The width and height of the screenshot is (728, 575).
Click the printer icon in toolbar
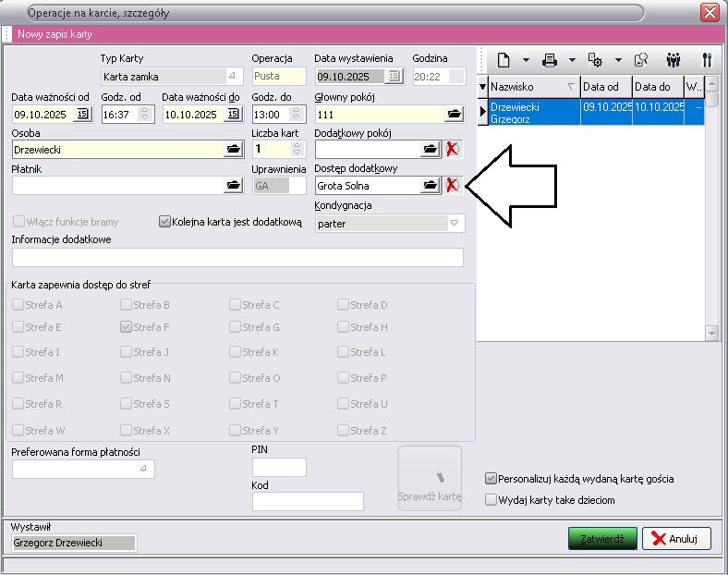[x=550, y=60]
